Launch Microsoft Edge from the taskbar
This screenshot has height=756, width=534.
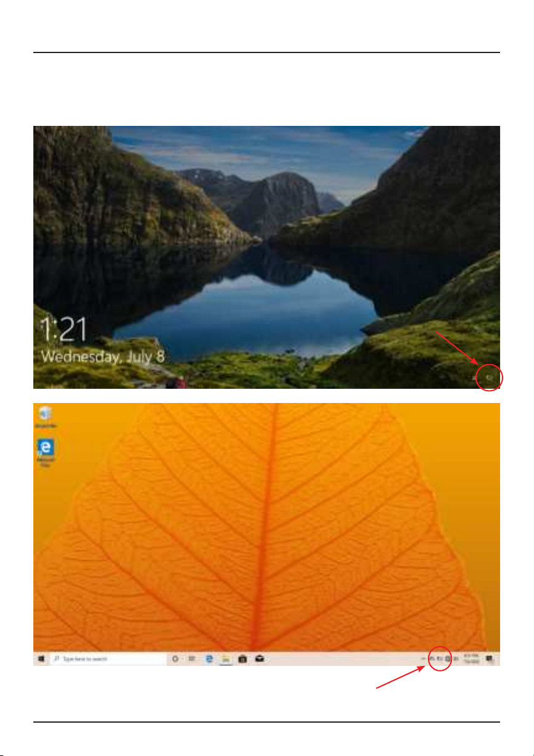click(209, 659)
